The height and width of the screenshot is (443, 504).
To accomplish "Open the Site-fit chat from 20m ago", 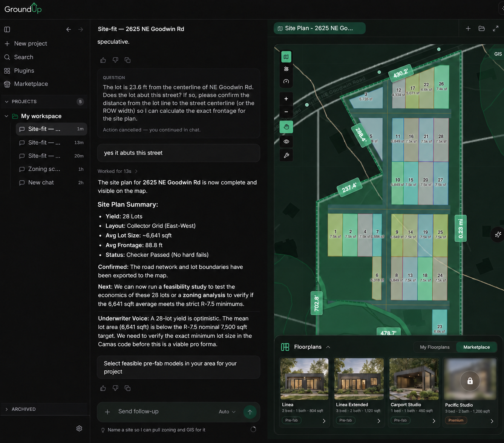I will tap(51, 156).
